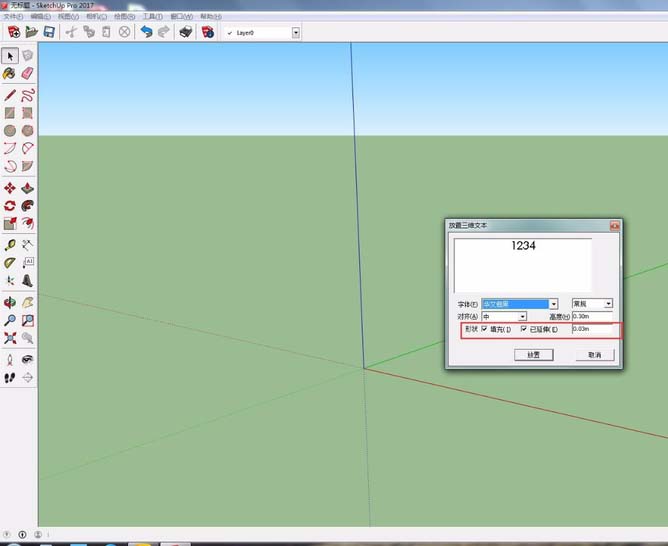Select the Arc tool
The image size is (668, 546).
(x=10, y=148)
